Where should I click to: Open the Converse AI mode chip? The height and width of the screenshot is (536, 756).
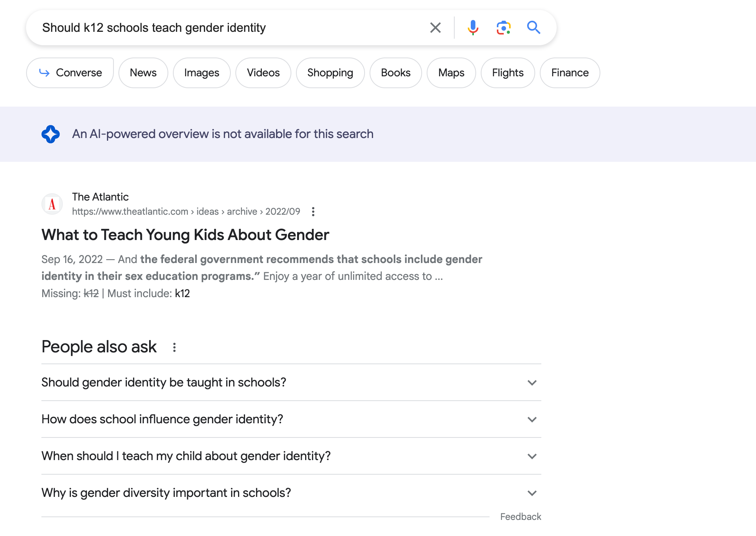click(70, 73)
